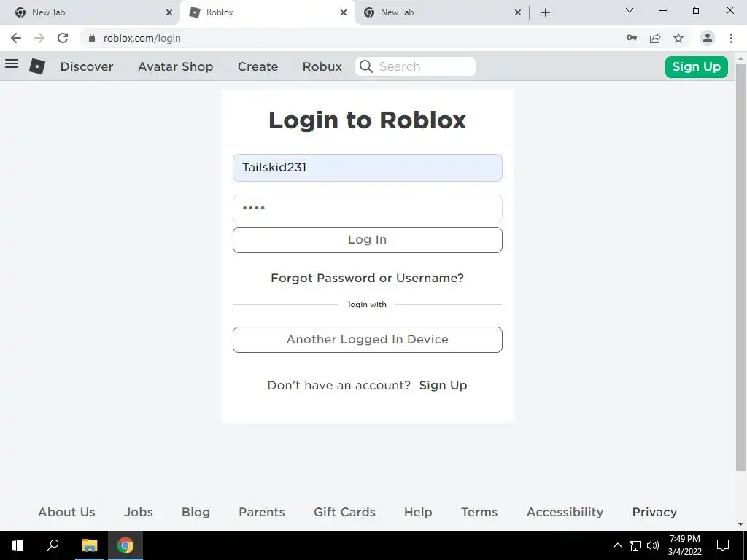Open the Help footer link
Image resolution: width=747 pixels, height=560 pixels.
coord(418,512)
